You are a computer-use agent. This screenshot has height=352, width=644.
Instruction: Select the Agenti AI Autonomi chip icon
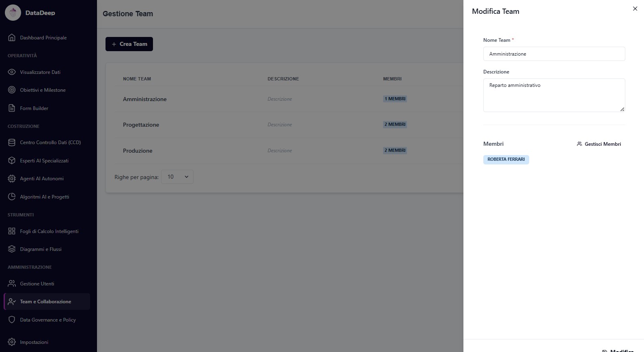coord(12,179)
